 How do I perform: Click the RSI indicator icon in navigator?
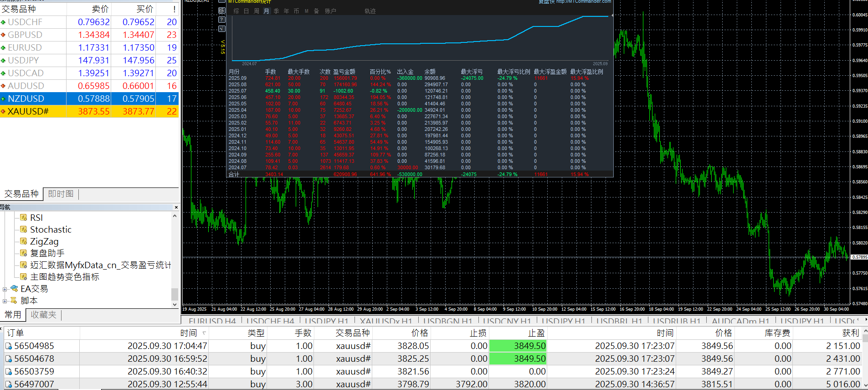(24, 218)
